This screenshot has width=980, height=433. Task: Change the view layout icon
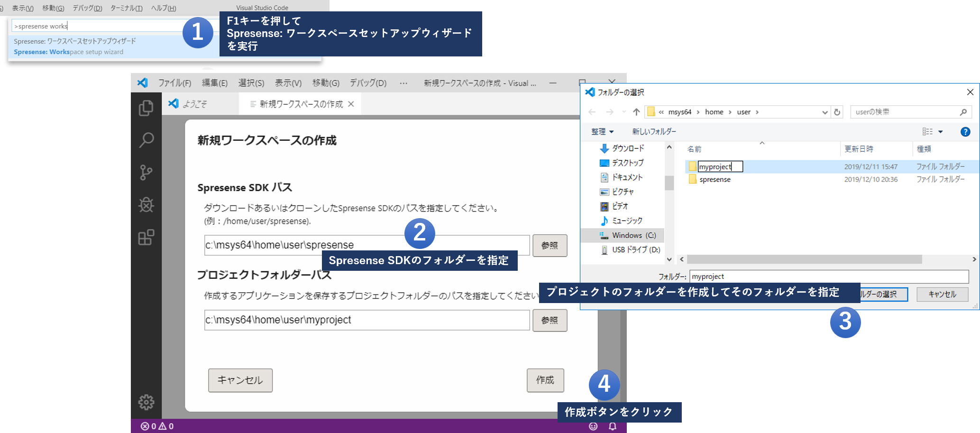pos(927,132)
